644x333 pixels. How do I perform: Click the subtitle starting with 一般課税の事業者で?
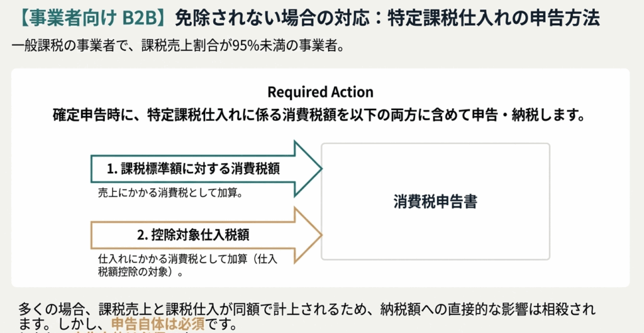click(x=177, y=47)
